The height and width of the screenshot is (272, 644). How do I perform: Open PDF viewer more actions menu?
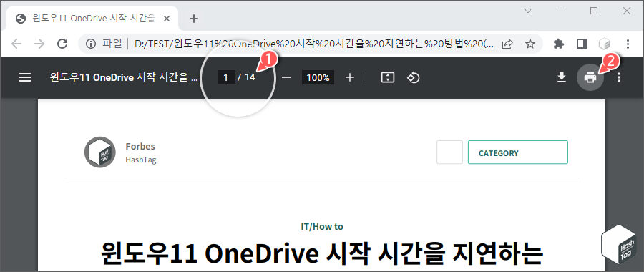(x=619, y=77)
